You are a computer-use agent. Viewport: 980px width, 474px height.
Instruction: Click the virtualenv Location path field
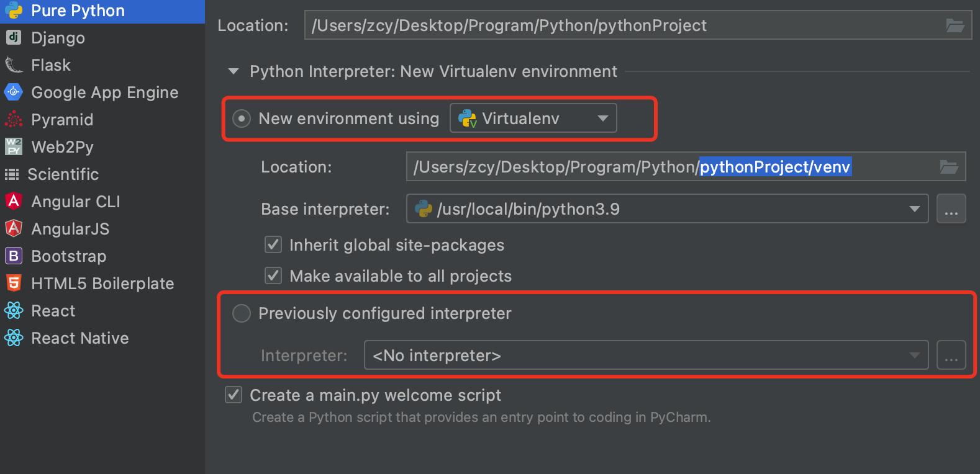coord(686,166)
